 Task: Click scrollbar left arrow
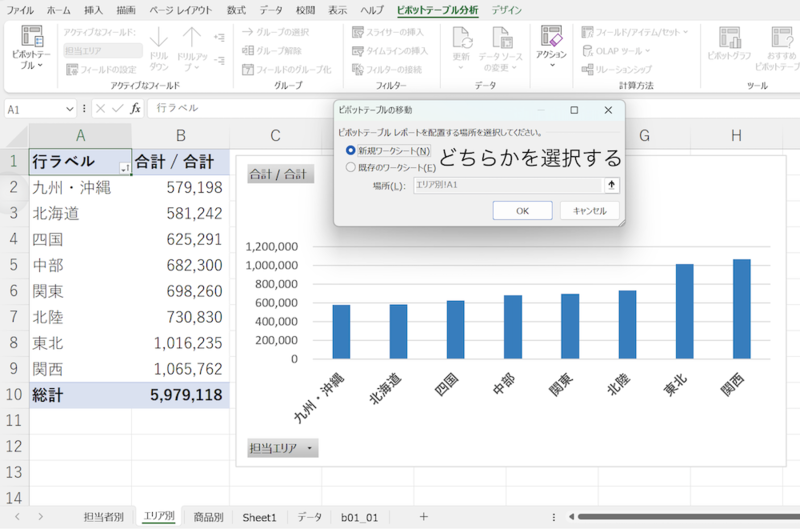571,517
